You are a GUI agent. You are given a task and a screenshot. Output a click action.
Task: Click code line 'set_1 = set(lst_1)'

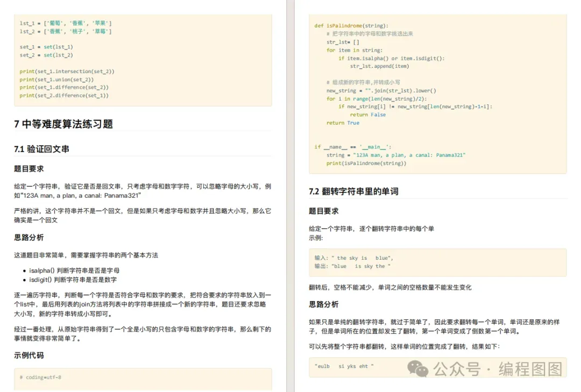pyautogui.click(x=46, y=47)
